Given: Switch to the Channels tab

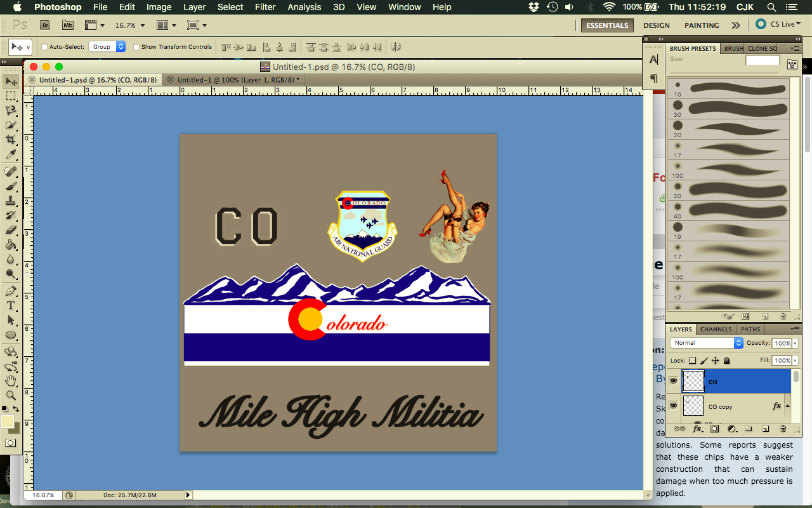Looking at the screenshot, I should click(x=716, y=329).
